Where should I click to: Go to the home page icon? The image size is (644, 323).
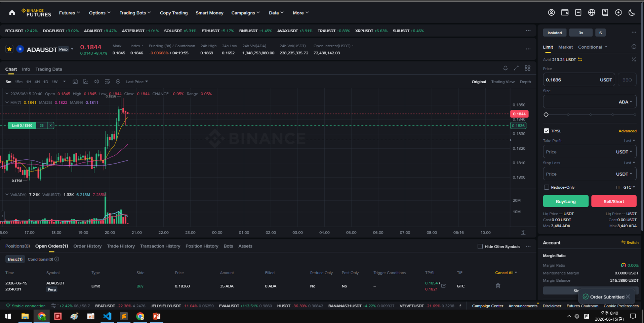(12, 13)
